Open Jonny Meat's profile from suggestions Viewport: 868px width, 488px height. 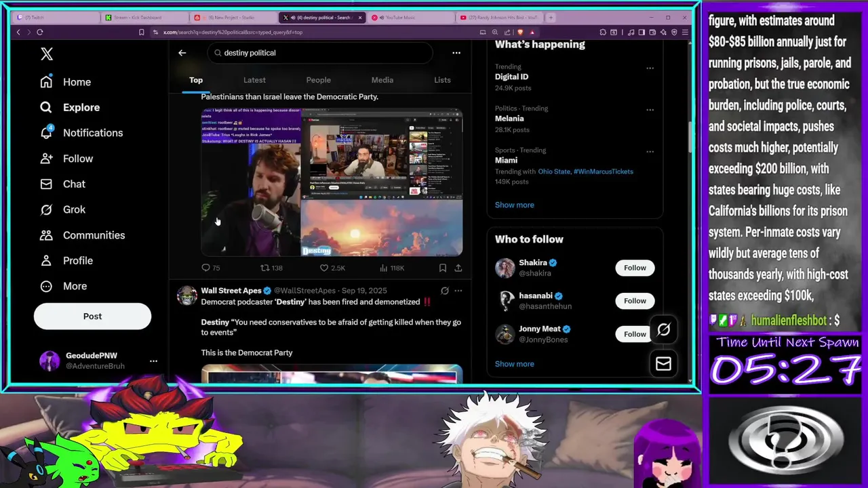click(x=540, y=329)
